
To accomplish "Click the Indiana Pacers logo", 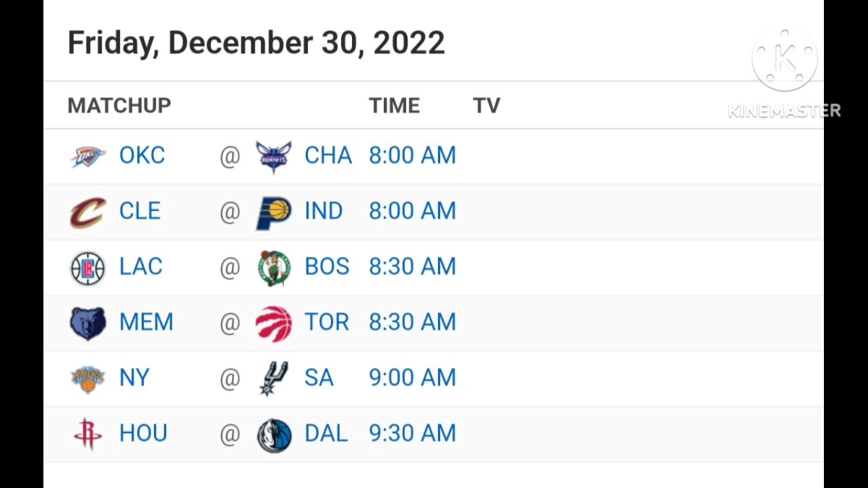I will [x=274, y=213].
